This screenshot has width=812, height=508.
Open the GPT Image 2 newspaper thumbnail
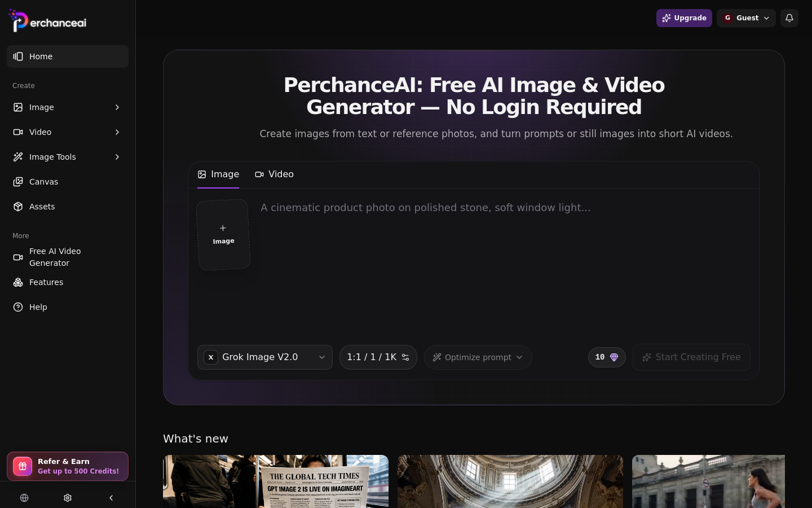click(276, 481)
